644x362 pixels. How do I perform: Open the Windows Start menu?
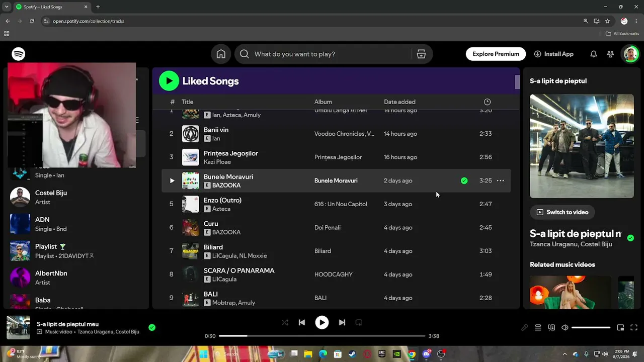pos(203,354)
